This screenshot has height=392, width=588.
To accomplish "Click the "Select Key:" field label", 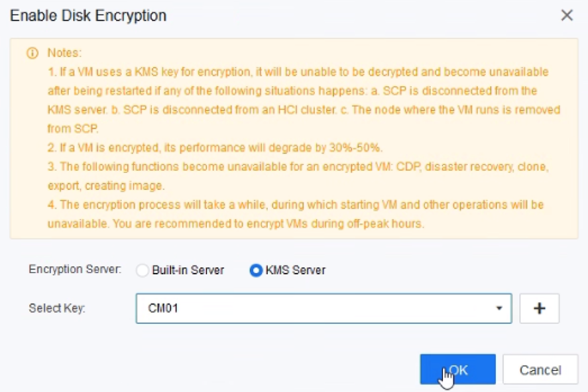I will 57,308.
